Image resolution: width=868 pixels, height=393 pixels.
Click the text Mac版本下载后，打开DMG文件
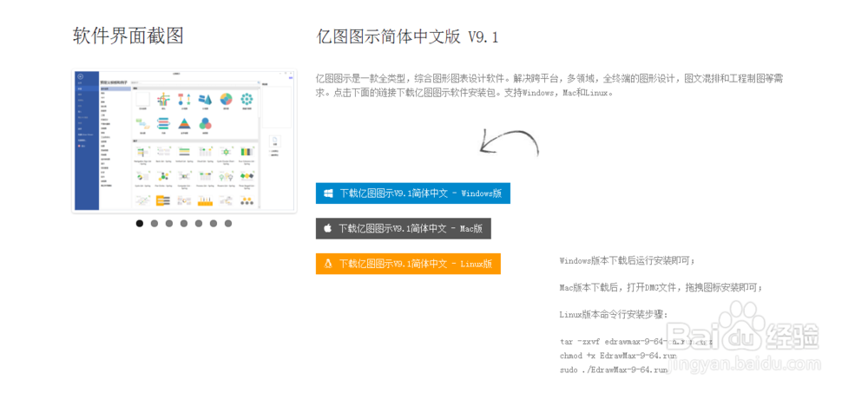tap(661, 287)
